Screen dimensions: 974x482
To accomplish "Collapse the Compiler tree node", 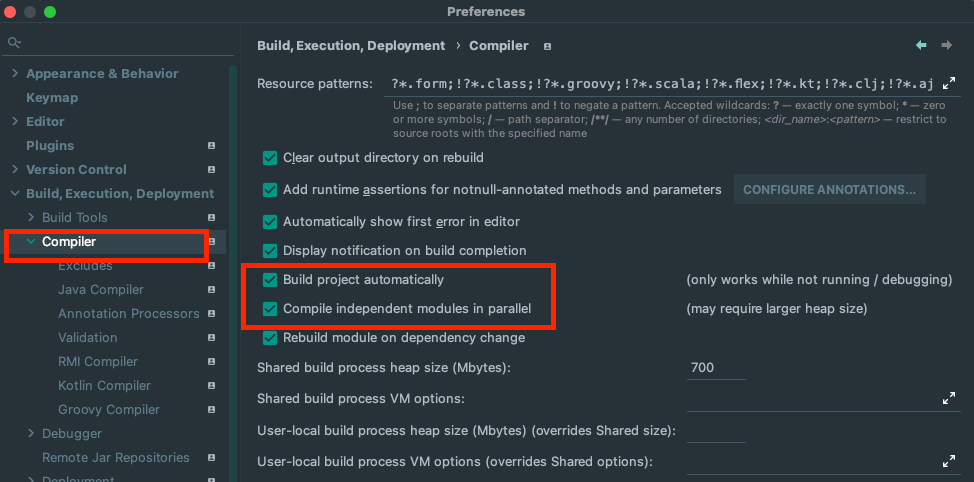I will point(31,241).
